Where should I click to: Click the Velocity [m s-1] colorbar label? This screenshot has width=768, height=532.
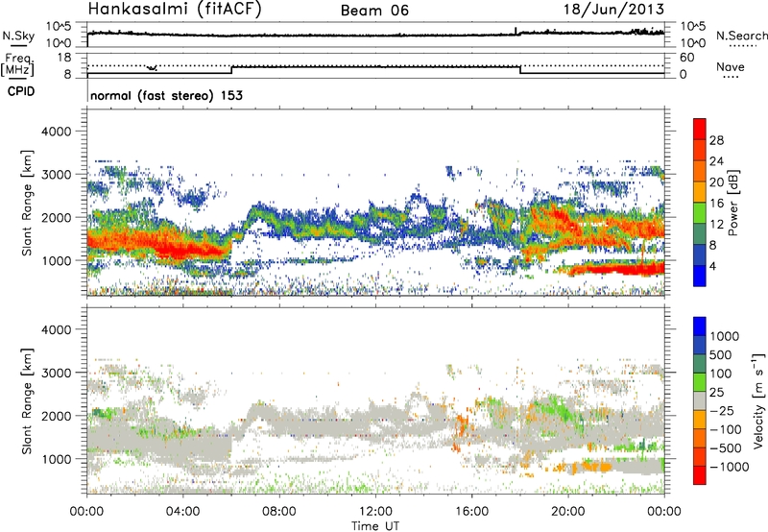click(x=758, y=400)
